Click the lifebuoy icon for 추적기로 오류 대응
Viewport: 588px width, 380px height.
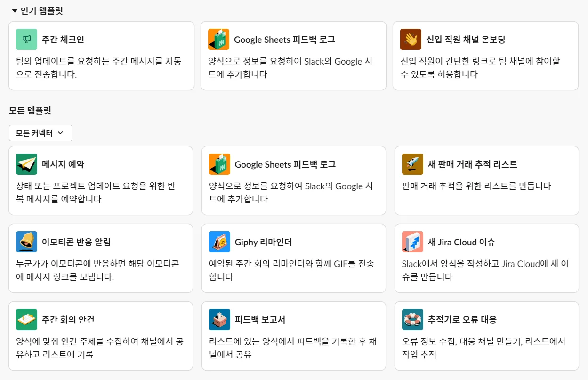tap(412, 320)
